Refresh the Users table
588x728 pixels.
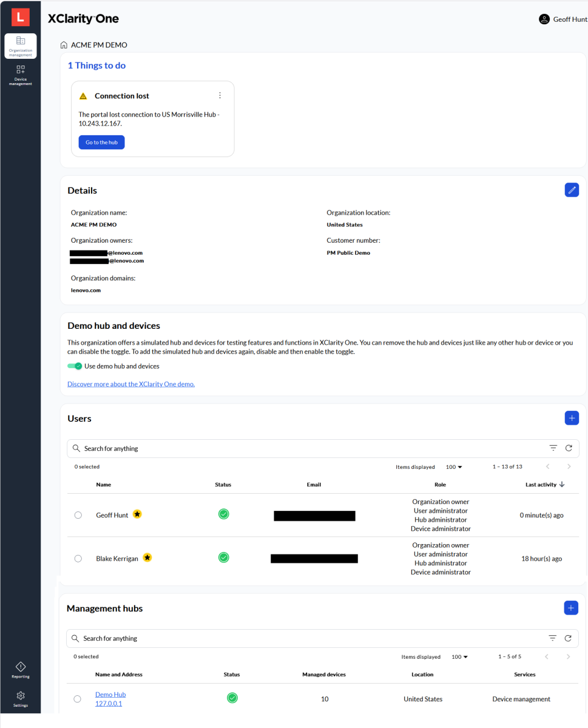point(569,448)
